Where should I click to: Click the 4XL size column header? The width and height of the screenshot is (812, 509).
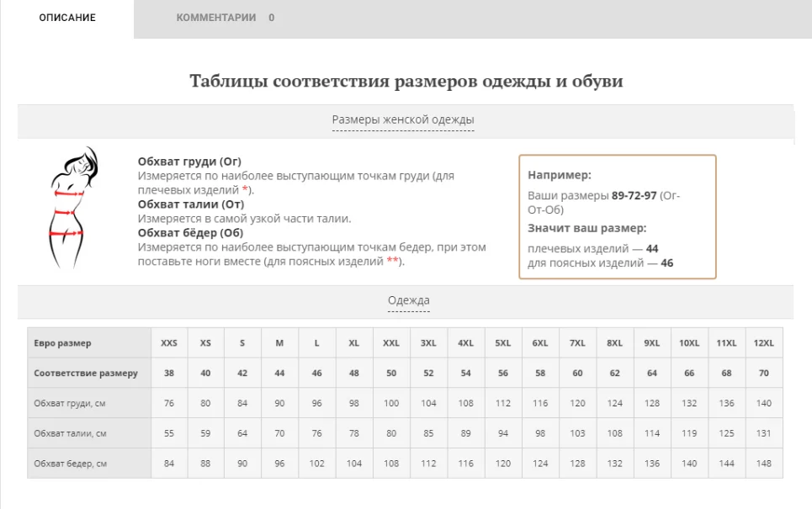click(x=466, y=342)
